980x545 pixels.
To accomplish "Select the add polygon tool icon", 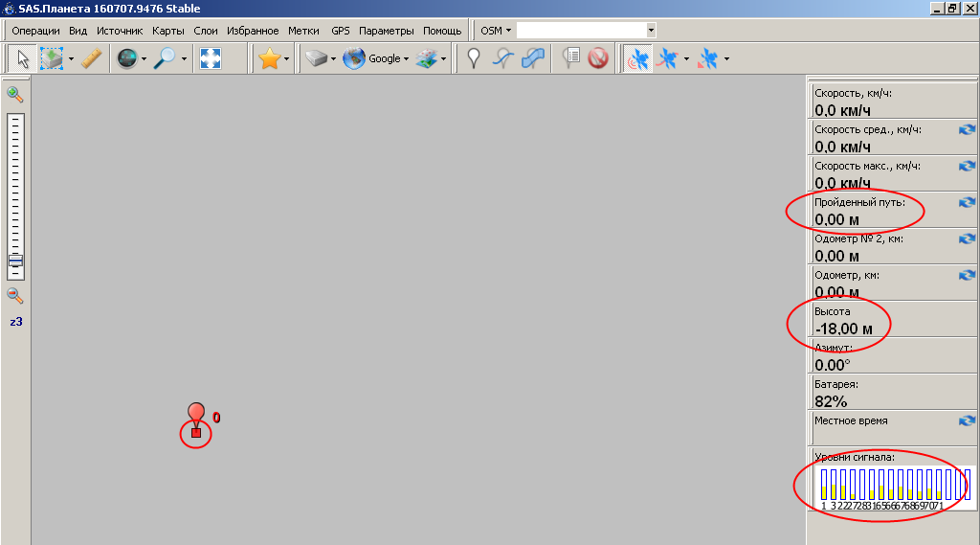I will 533,59.
